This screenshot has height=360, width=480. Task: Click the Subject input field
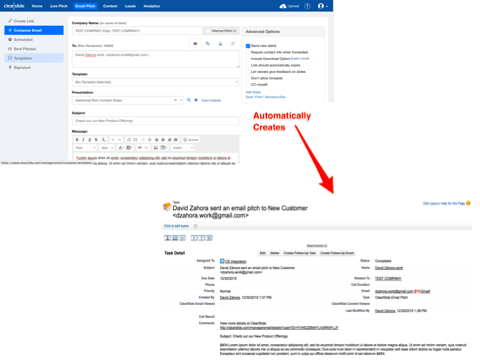[156, 121]
